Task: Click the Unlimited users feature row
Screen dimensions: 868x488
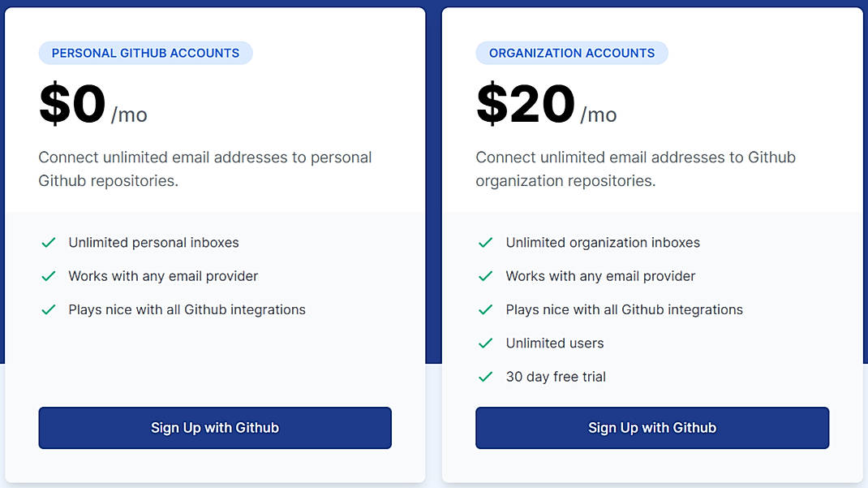Action: [x=554, y=343]
